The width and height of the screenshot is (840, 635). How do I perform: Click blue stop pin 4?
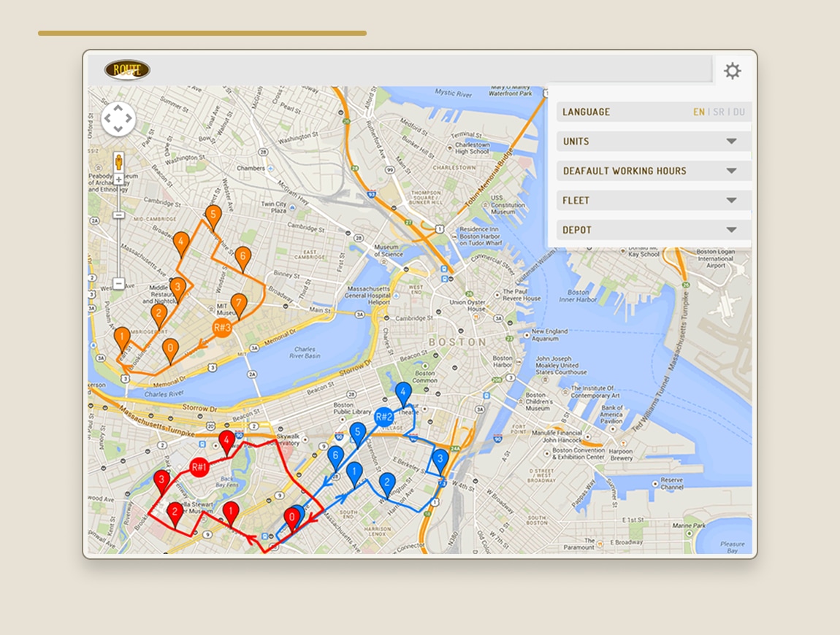click(403, 394)
